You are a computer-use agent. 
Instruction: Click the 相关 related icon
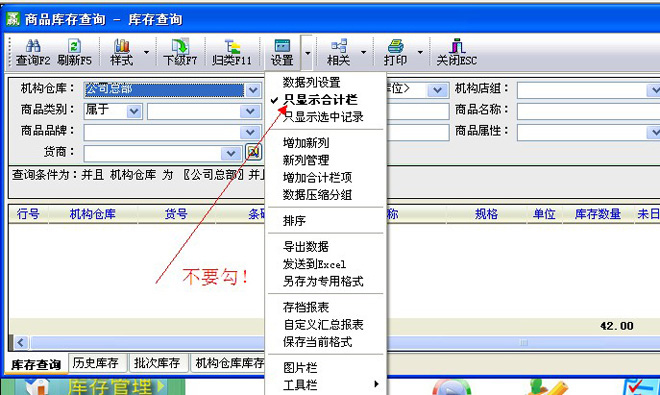pyautogui.click(x=339, y=45)
